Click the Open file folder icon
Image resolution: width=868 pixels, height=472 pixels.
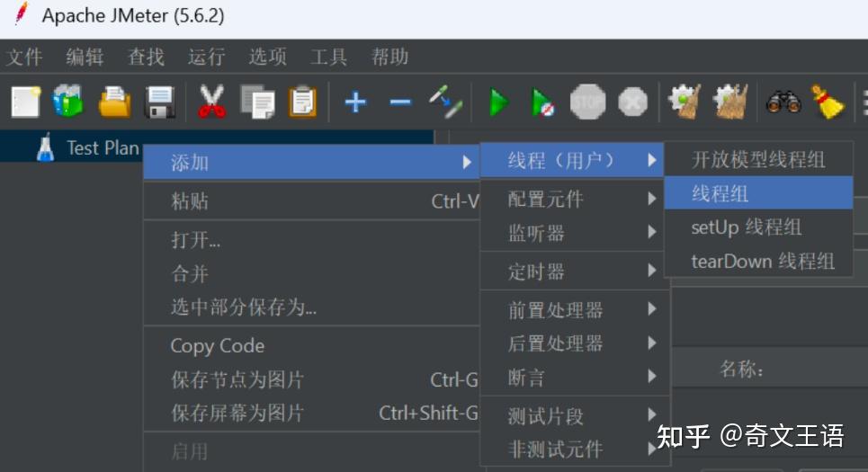114,102
